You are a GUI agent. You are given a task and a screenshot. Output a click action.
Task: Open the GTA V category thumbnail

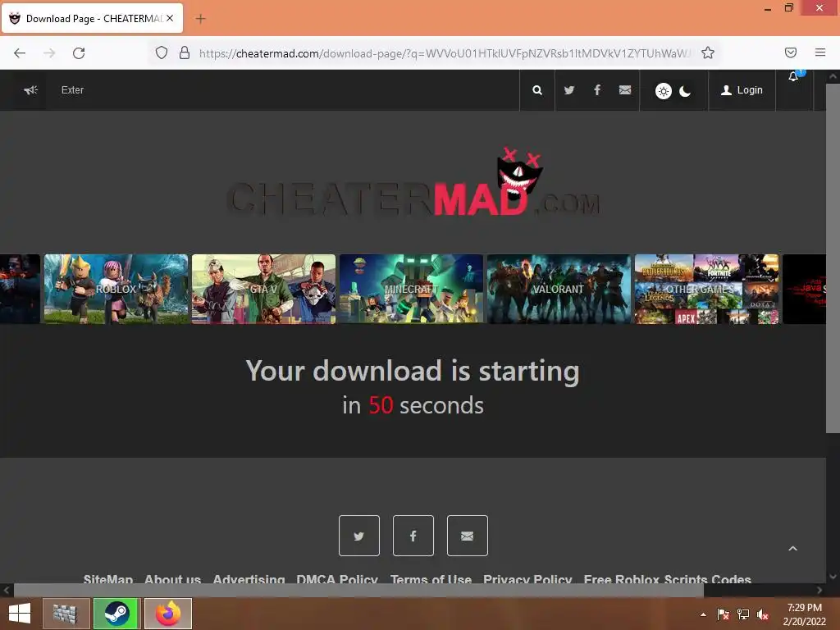(263, 289)
